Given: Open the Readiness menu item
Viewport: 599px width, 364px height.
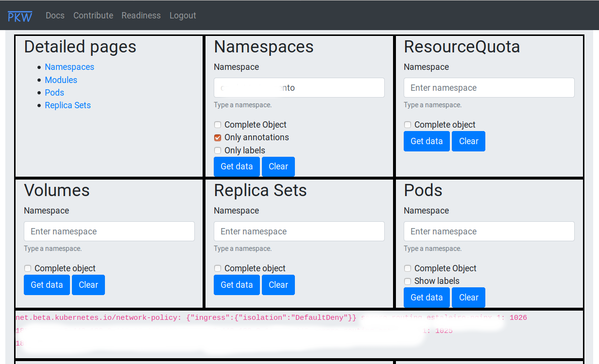Looking at the screenshot, I should [x=141, y=16].
